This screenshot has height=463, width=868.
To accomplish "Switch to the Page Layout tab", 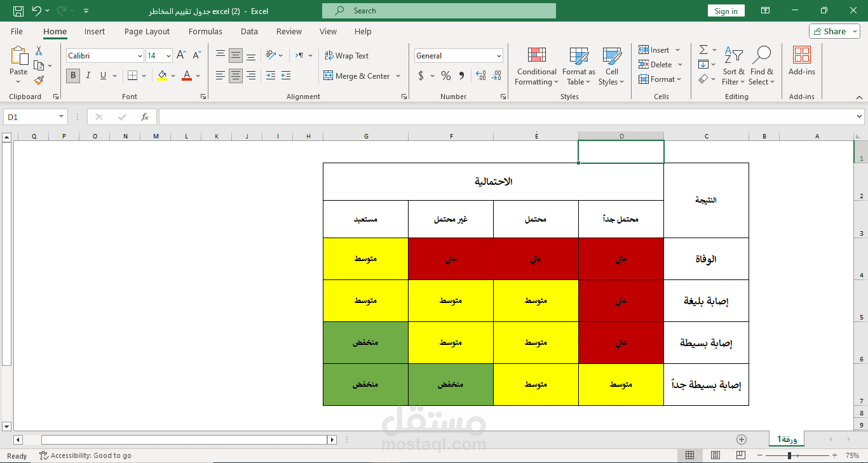I will tap(147, 31).
